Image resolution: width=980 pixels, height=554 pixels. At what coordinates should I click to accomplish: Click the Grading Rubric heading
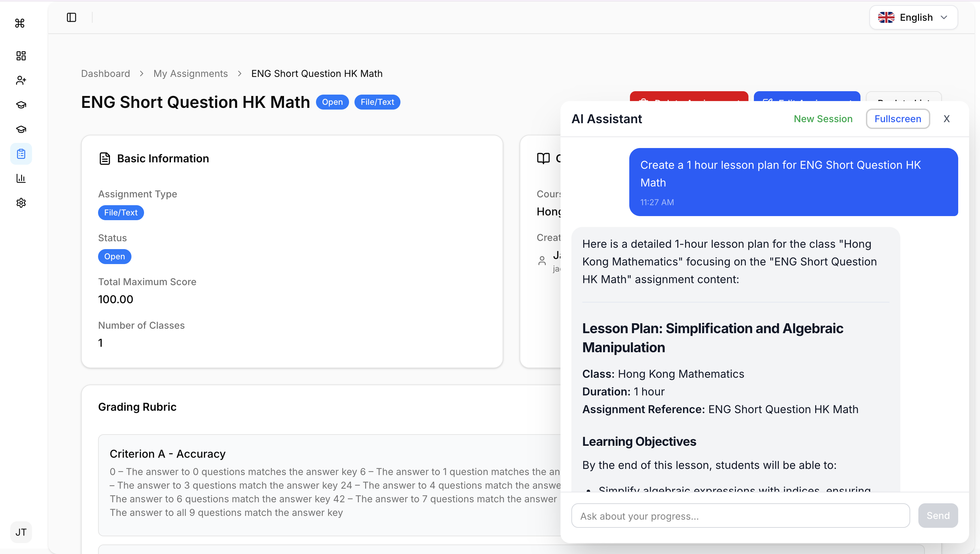point(138,407)
